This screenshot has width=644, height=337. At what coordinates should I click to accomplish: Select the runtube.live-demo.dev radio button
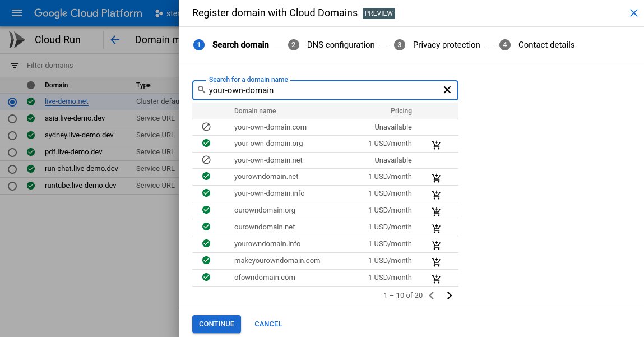[x=12, y=186]
